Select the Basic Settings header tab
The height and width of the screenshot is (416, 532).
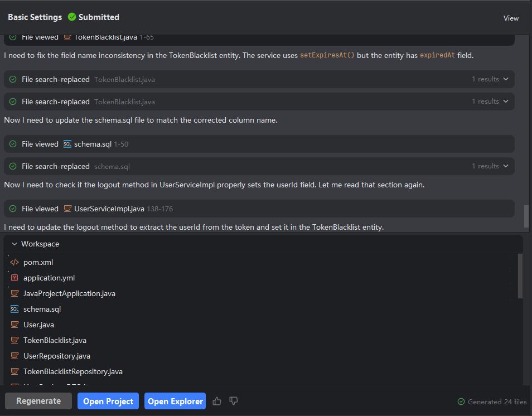pos(35,17)
